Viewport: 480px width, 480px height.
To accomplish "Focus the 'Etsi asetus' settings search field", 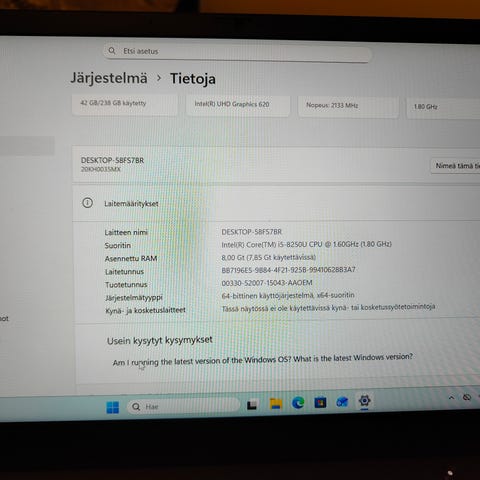I will pyautogui.click(x=237, y=53).
